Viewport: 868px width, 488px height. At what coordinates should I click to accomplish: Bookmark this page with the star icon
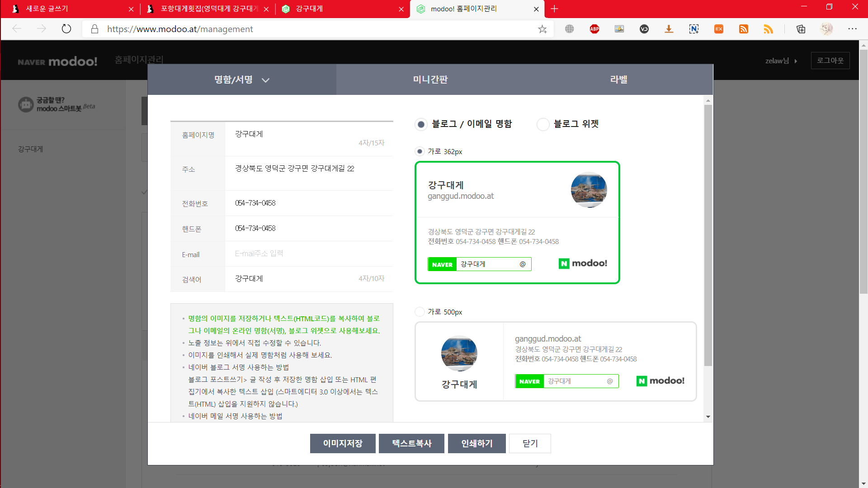(542, 29)
